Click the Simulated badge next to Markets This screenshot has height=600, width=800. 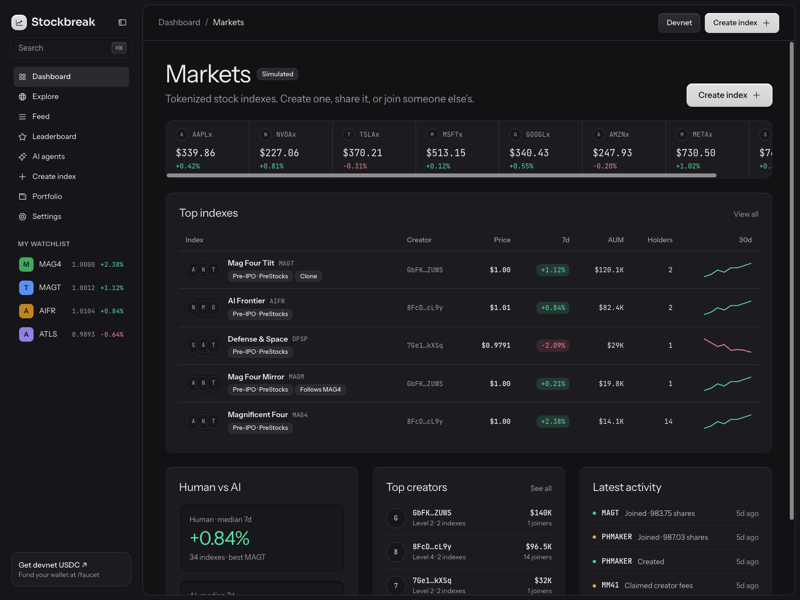(278, 74)
